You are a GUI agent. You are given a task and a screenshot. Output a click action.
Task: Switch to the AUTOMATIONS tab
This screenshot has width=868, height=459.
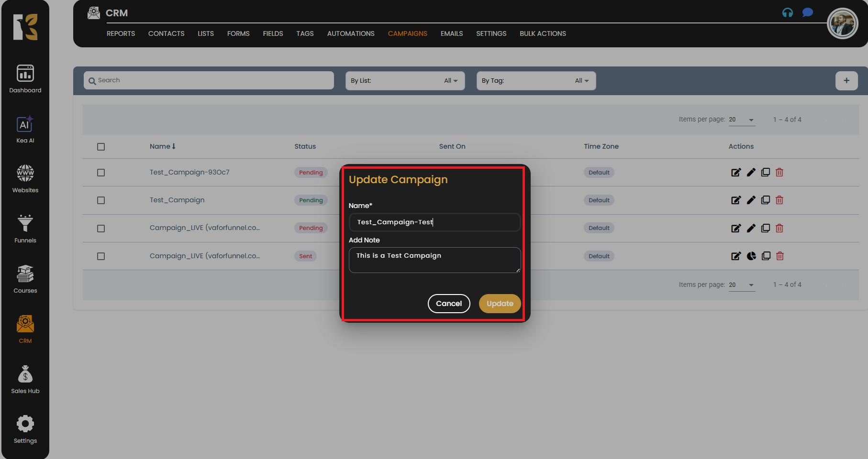(x=351, y=33)
